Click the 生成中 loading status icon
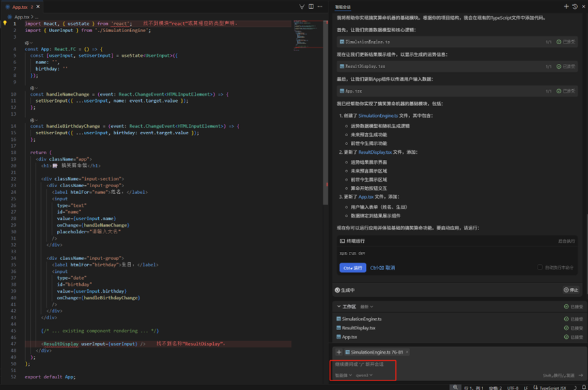The width and height of the screenshot is (588, 390). point(337,290)
